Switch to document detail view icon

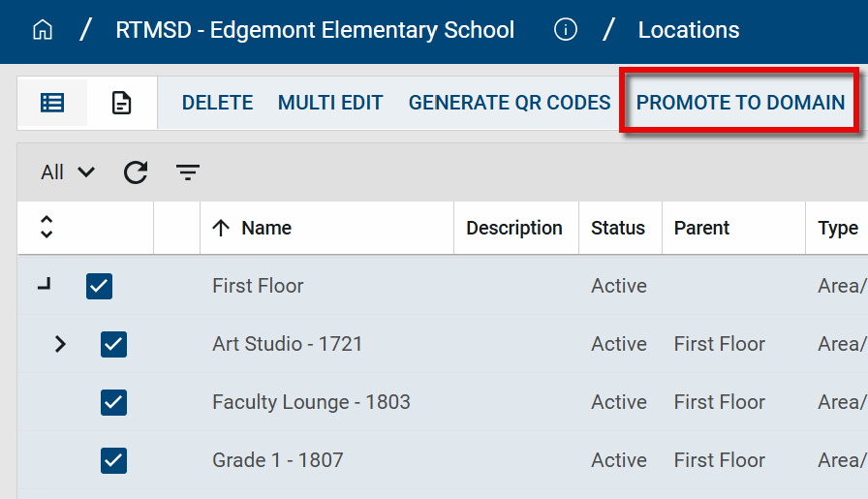coord(122,103)
